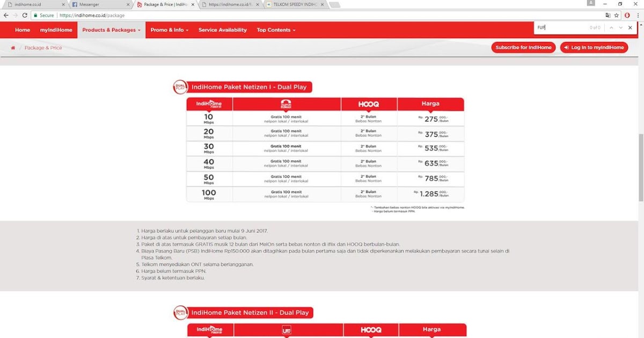This screenshot has height=338, width=644.
Task: Click the HOOQ logo in Netizen I table header
Action: tap(369, 104)
